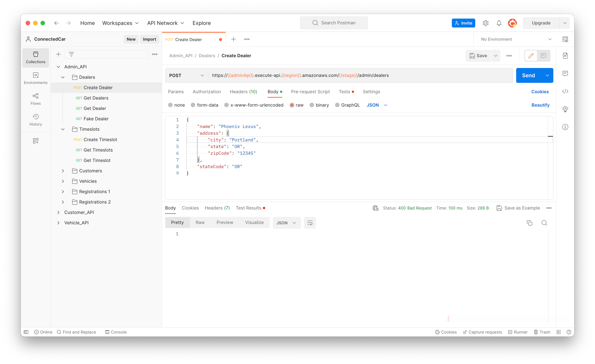
Task: Open related requests lightbulb icon
Action: tap(565, 109)
